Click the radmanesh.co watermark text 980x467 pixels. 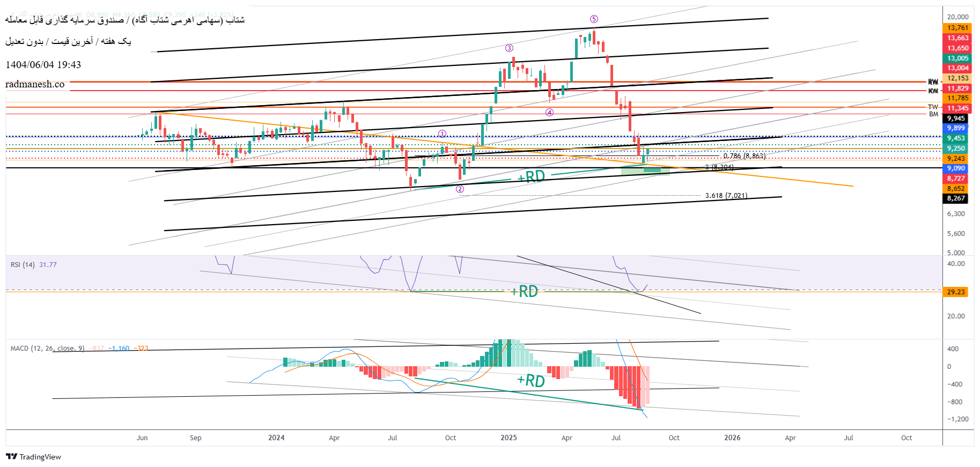[35, 84]
